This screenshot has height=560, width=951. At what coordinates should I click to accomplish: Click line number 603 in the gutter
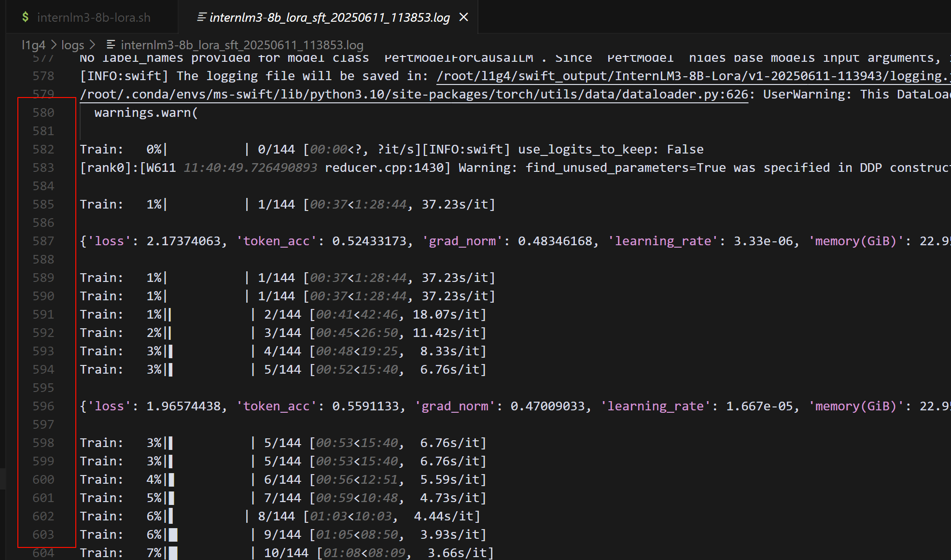tap(43, 534)
